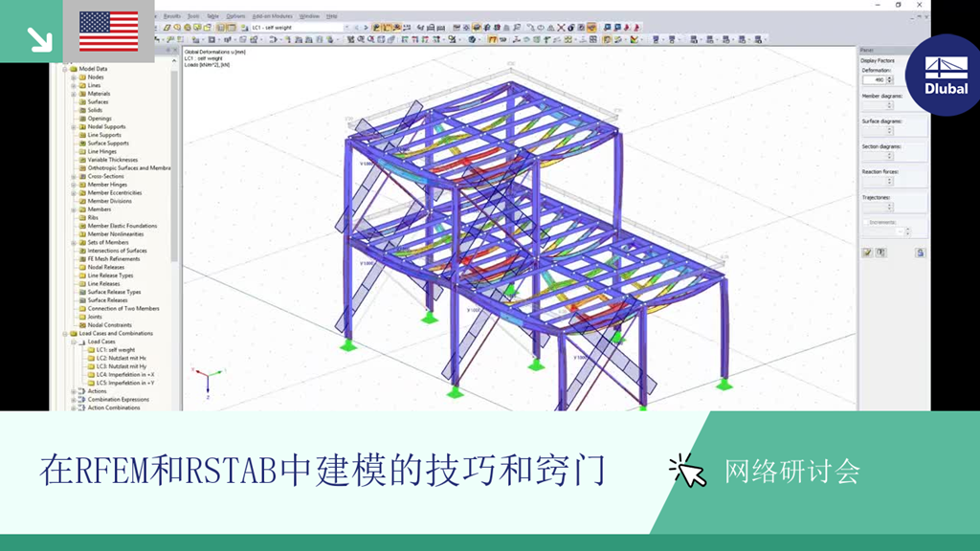Click the pencil edit icon in Panel

pos(867,253)
